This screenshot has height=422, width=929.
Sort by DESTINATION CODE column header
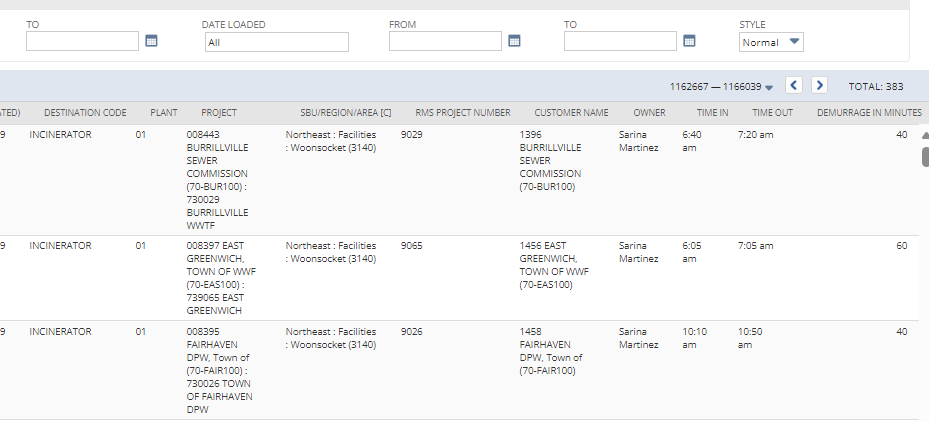pos(85,113)
